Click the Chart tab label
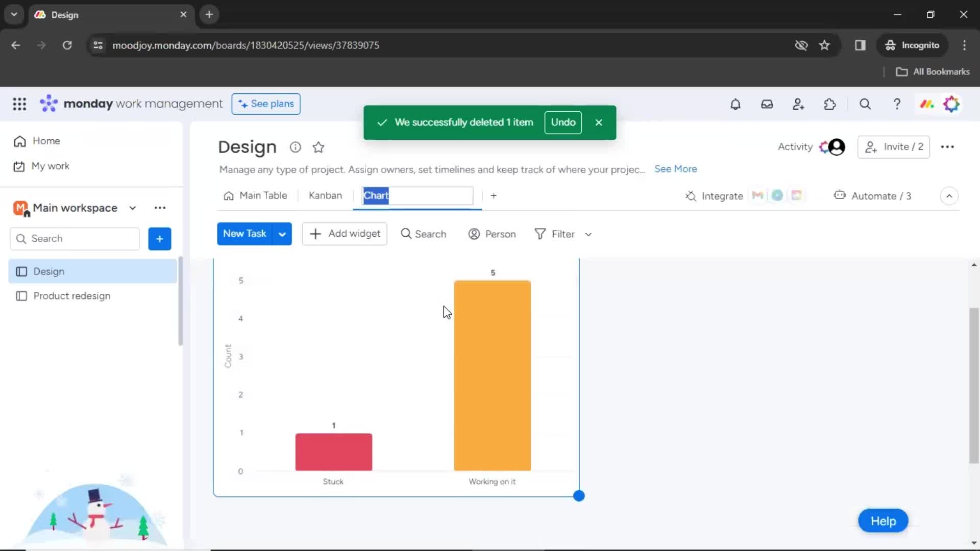Screen dimensions: 980x551 pos(376,195)
